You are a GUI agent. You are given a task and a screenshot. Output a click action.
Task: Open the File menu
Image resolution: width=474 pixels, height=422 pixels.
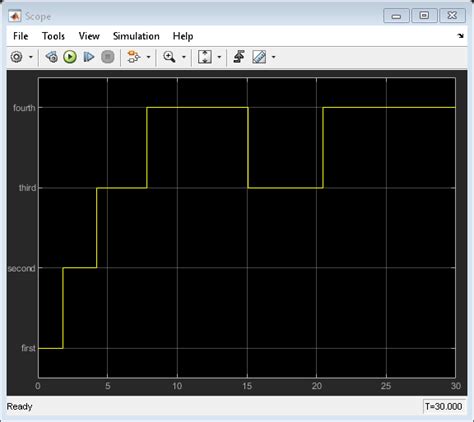pyautogui.click(x=20, y=36)
